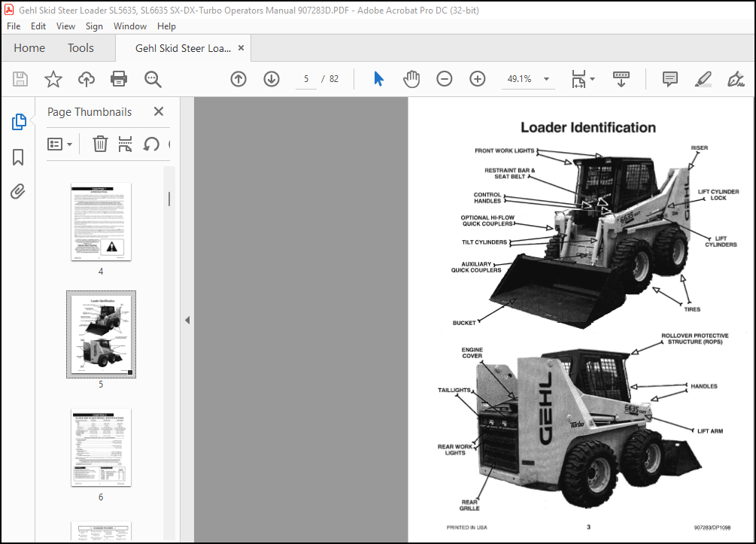Click the fit page scroll icon
756x544 pixels.
pyautogui.click(x=578, y=79)
